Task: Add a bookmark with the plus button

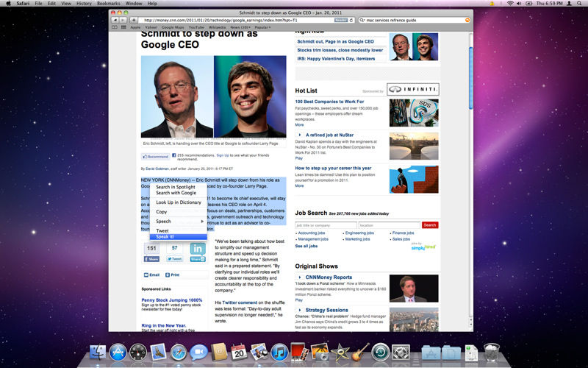Action: (134, 20)
